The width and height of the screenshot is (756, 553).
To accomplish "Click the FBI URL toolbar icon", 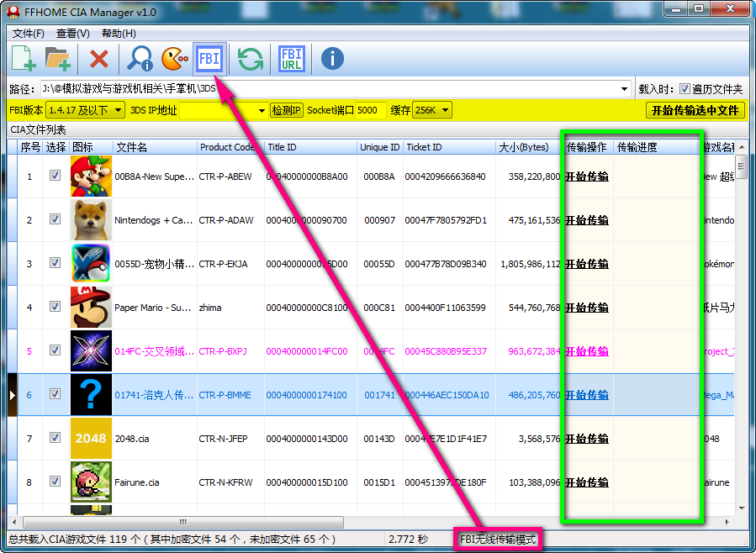I will click(x=292, y=59).
